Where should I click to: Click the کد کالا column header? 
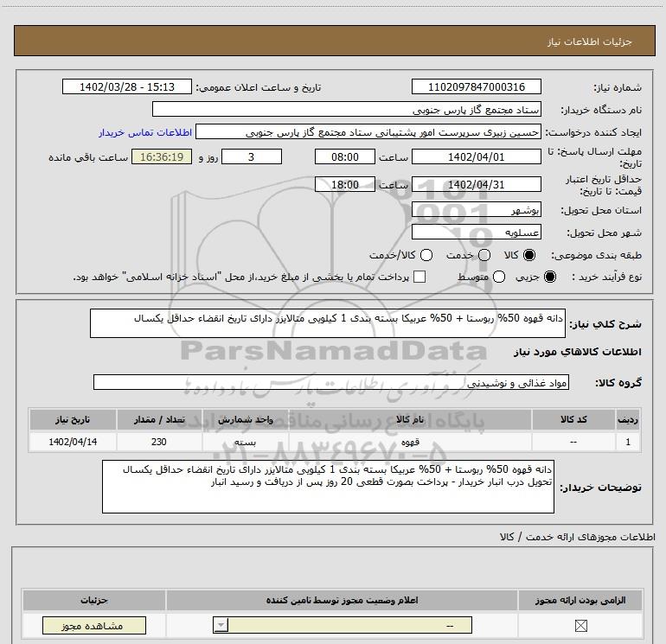tap(573, 420)
